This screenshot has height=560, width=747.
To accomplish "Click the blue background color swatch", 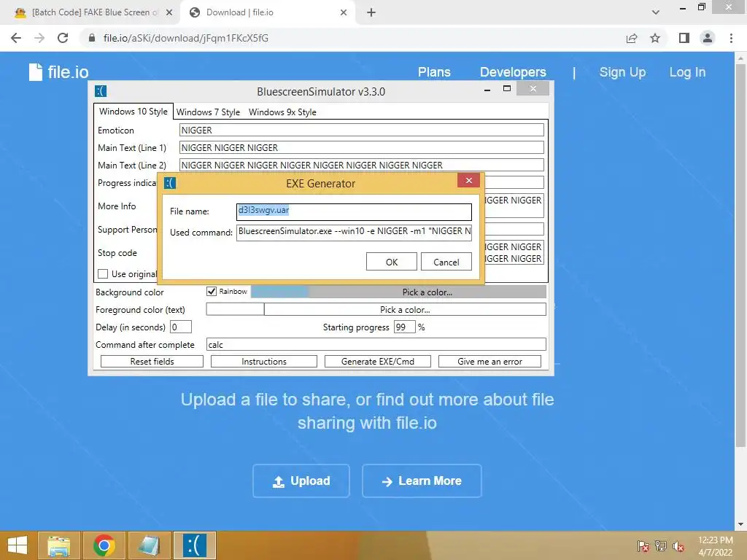I will [279, 292].
